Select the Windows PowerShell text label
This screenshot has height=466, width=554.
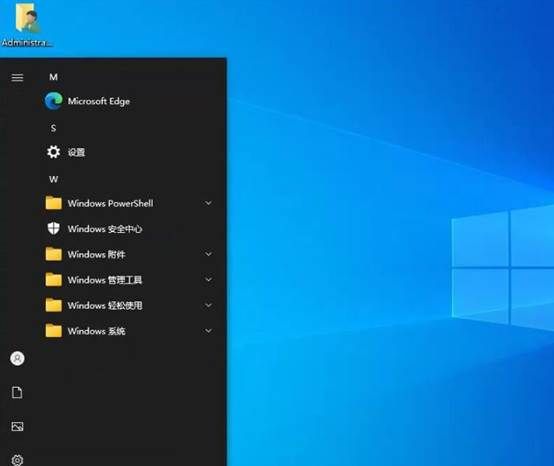[x=111, y=203]
